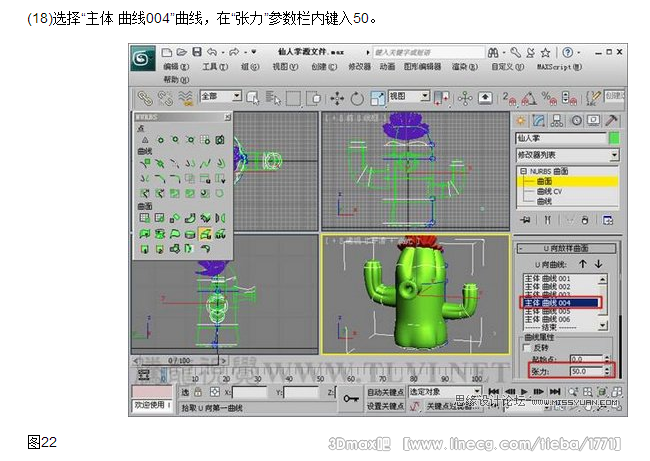Click the 张力 spinner arrows
Screen dimensions: 650x461
coord(607,371)
